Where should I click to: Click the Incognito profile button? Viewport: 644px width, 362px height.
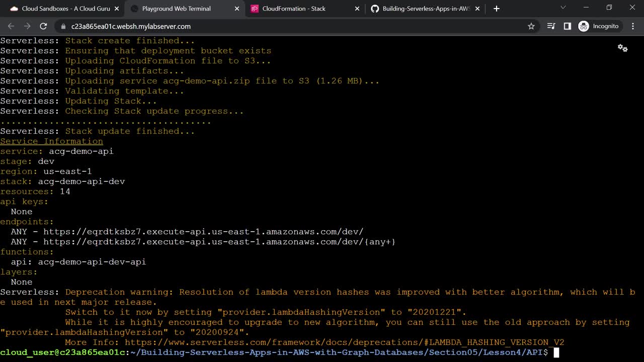598,26
